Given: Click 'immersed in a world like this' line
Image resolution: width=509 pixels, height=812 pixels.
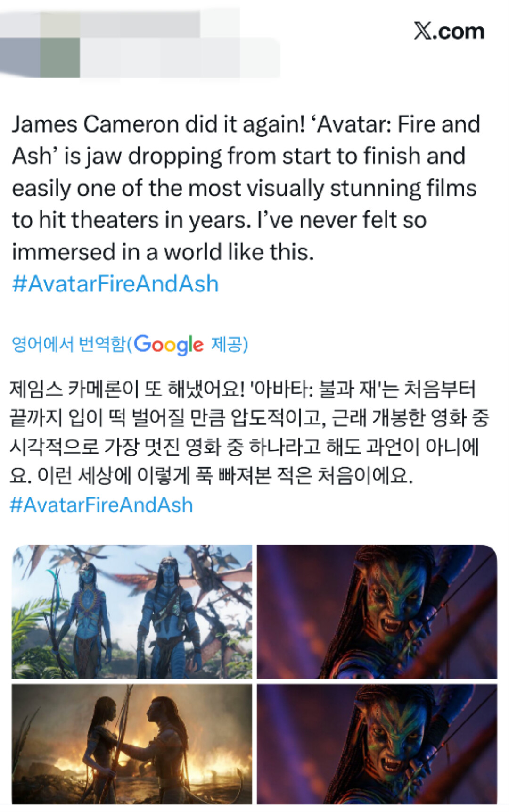Looking at the screenshot, I should (163, 252).
